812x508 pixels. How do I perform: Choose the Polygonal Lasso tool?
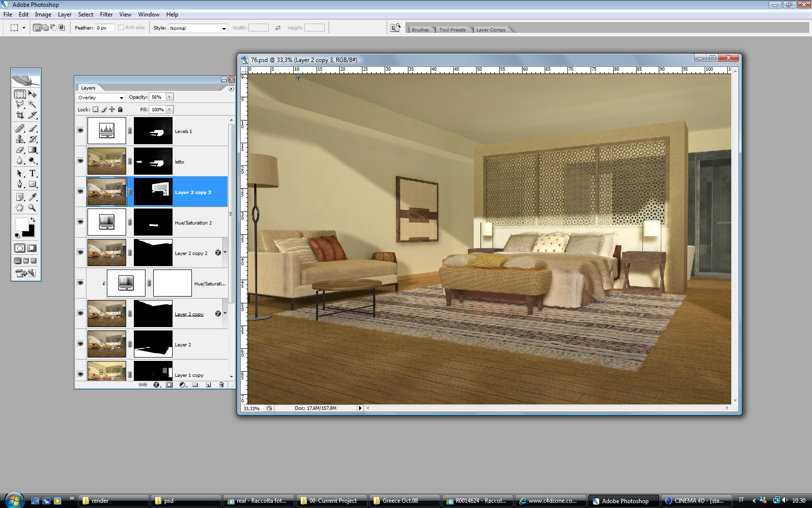[20, 105]
